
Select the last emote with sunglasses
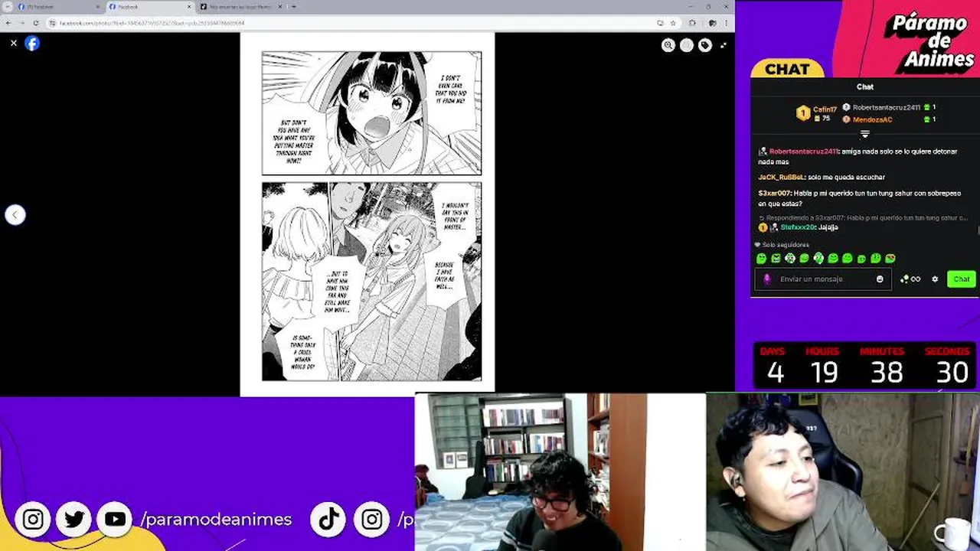890,259
